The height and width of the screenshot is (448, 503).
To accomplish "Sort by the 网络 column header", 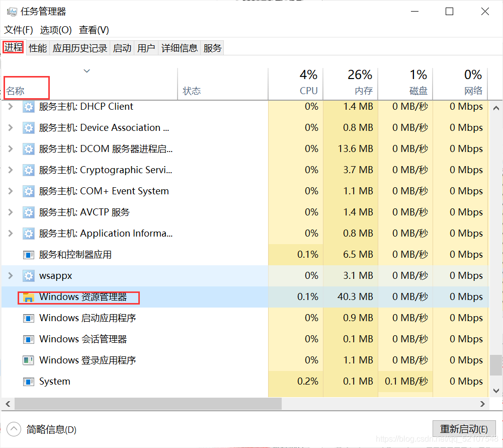I will pyautogui.click(x=460, y=84).
